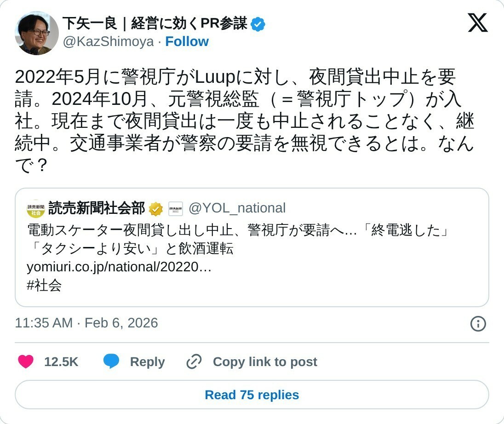Click the info circle icon beside the timestamp
This screenshot has height=424, width=504.
click(478, 324)
